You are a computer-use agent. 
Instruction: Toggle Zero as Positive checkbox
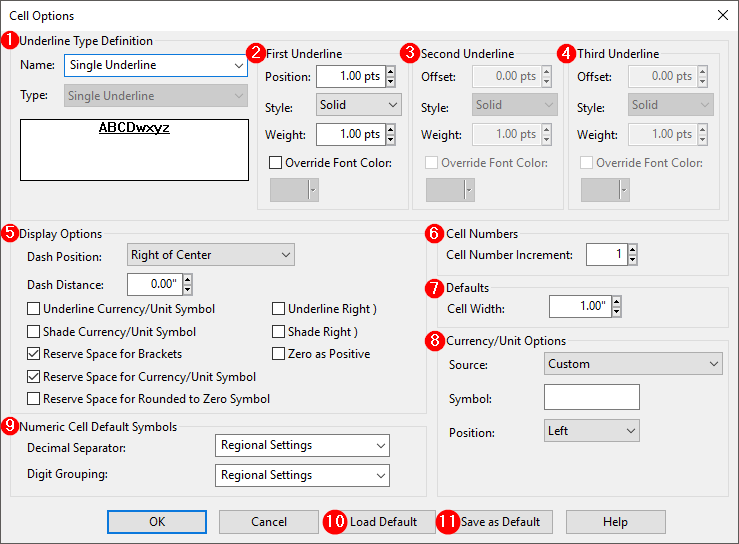point(280,354)
